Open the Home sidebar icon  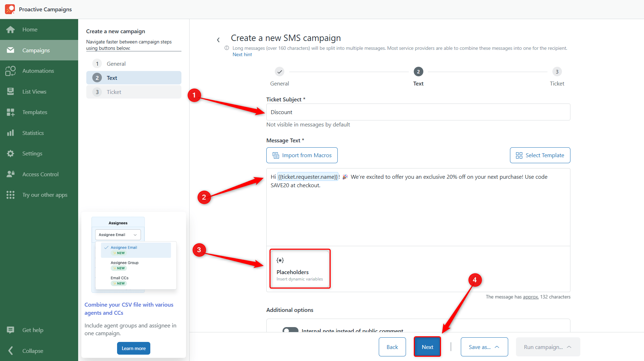point(11,30)
